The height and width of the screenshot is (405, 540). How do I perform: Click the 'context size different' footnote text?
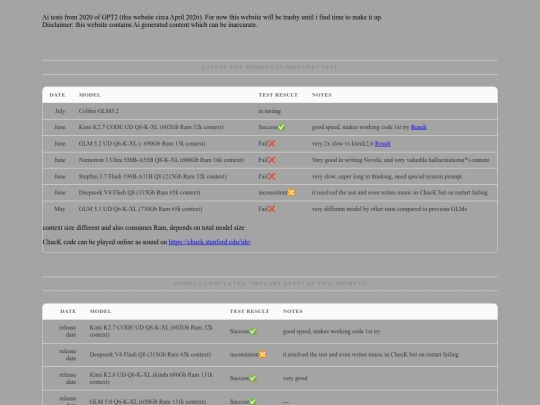click(143, 228)
